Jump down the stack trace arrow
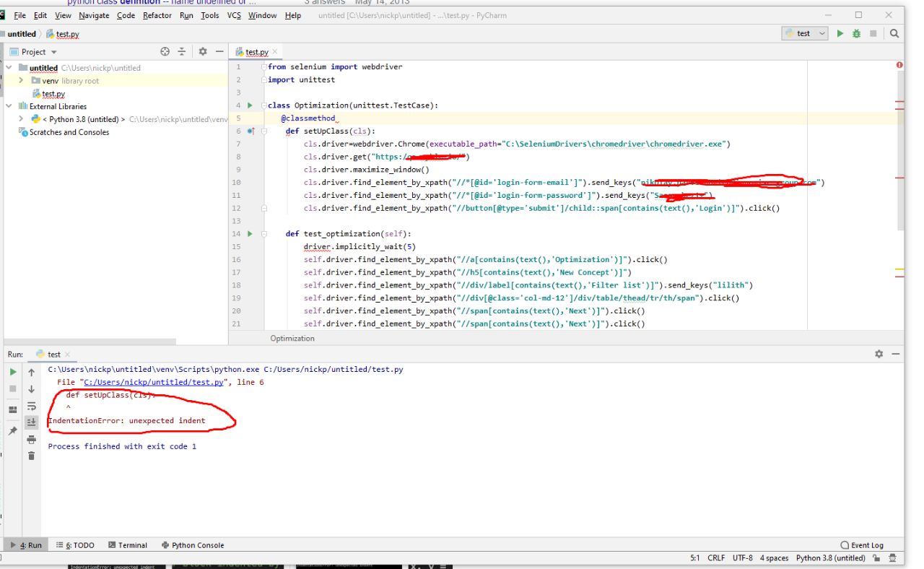Viewport: 924px width, 569px height. (31, 388)
